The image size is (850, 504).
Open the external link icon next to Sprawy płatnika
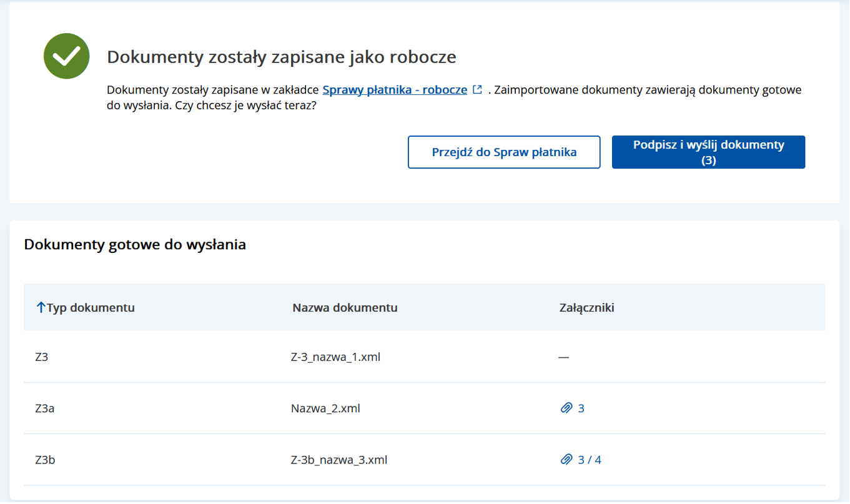pos(478,89)
